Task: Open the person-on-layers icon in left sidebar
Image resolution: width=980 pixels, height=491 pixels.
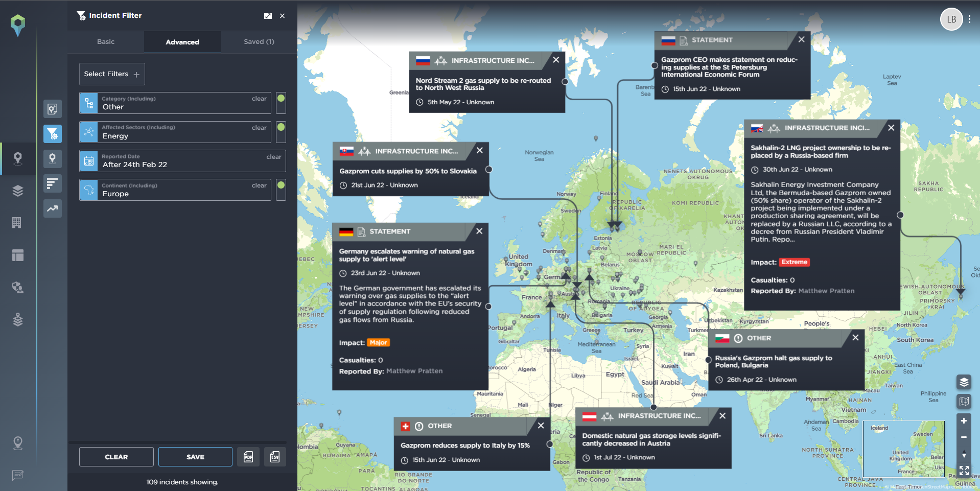Action: tap(18, 320)
